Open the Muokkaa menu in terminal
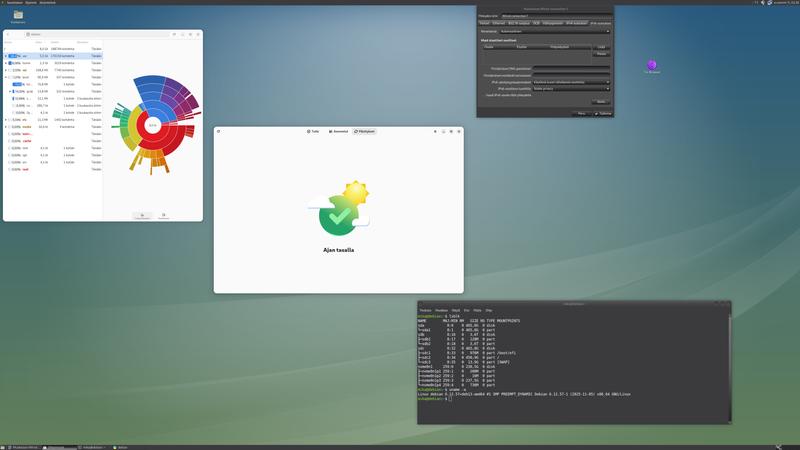 click(x=442, y=310)
